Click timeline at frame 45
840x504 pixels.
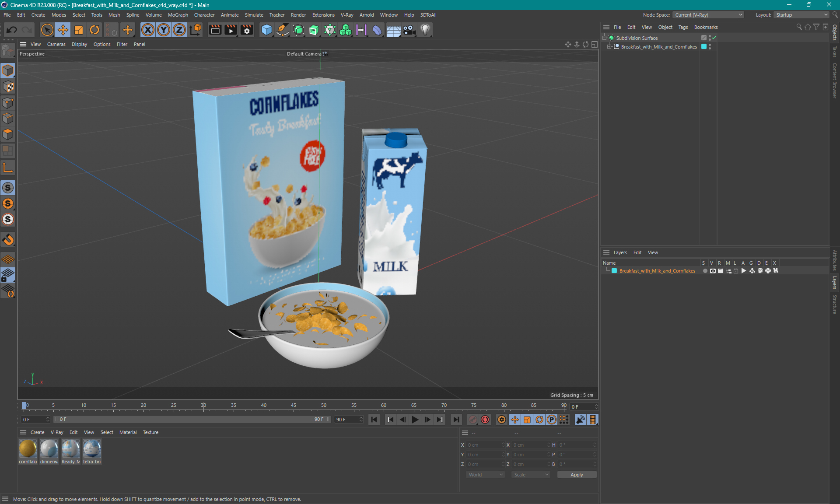coord(294,406)
